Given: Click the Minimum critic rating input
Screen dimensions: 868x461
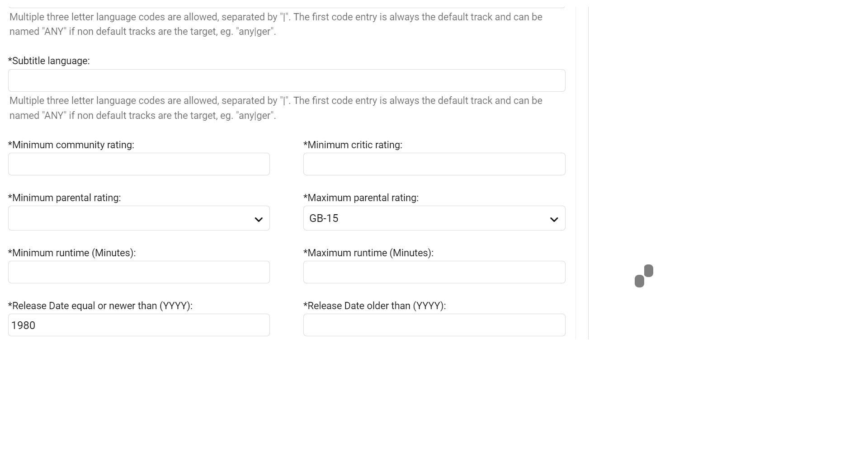Looking at the screenshot, I should point(434,164).
